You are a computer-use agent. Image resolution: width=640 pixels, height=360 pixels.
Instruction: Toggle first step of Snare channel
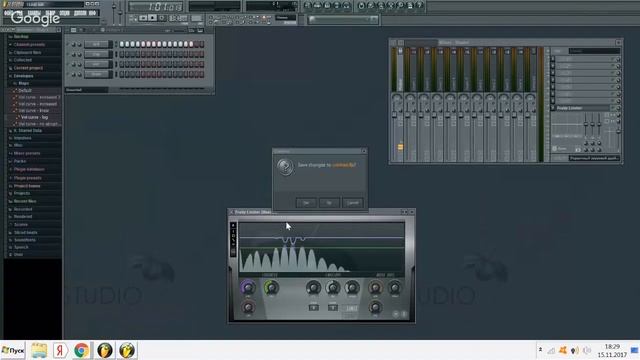point(122,75)
